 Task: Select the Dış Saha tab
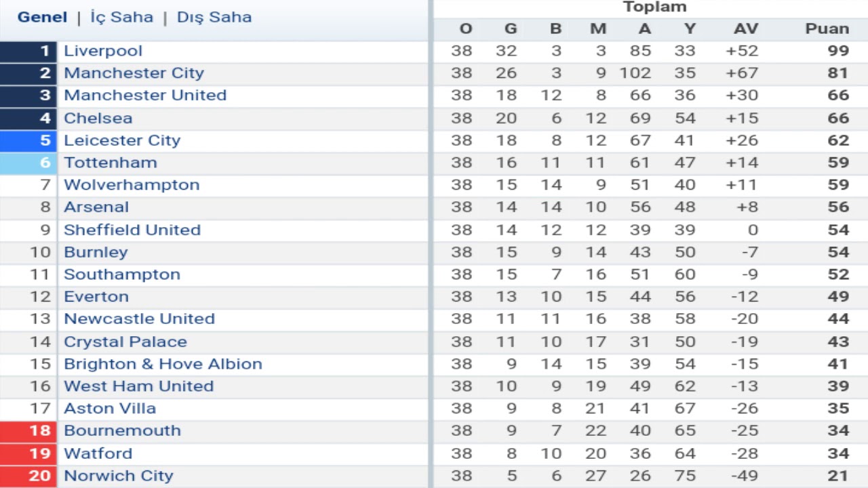[214, 18]
